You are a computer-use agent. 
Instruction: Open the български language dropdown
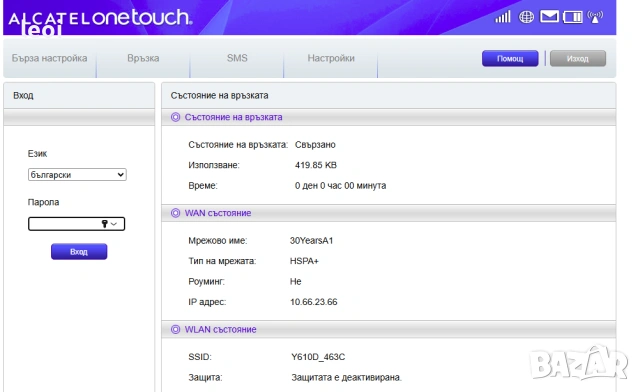(77, 175)
